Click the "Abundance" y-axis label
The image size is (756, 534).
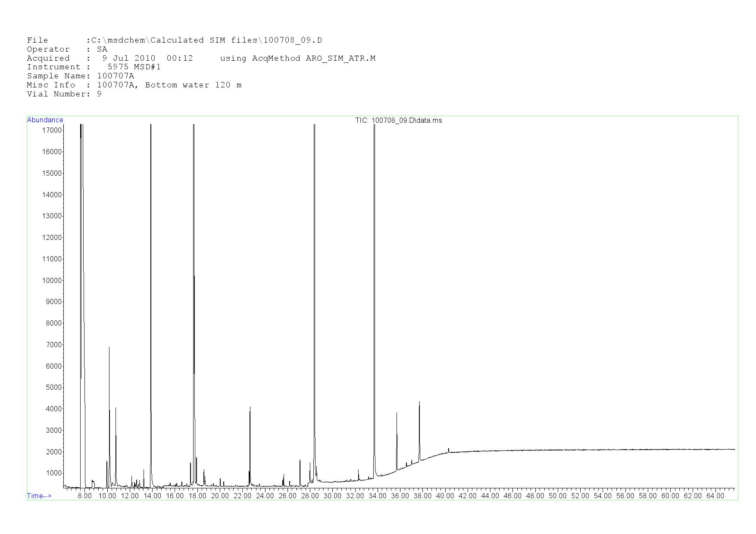click(x=45, y=120)
